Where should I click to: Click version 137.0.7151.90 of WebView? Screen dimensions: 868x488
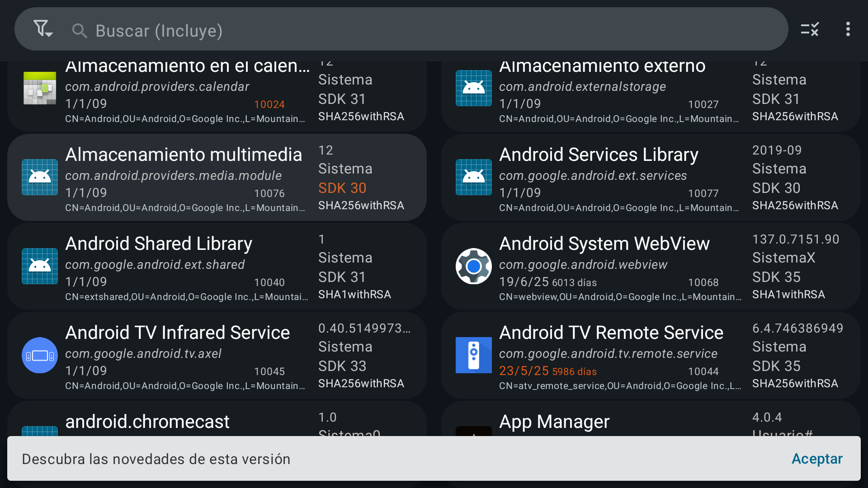(796, 239)
